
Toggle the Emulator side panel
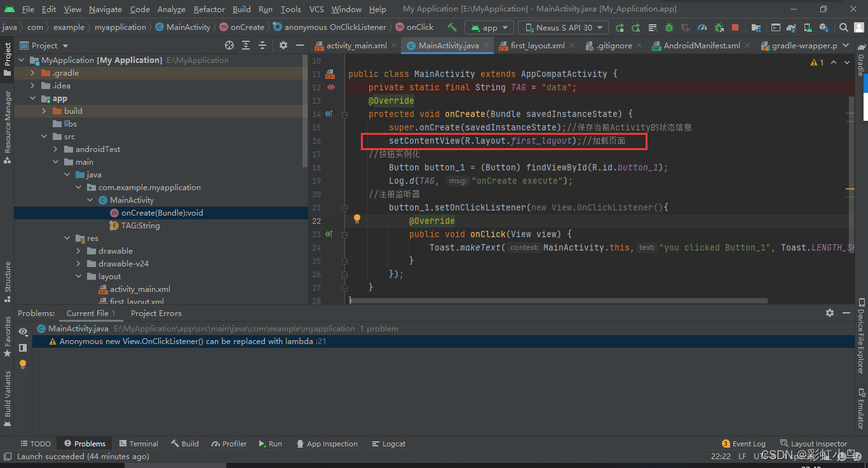point(861,409)
